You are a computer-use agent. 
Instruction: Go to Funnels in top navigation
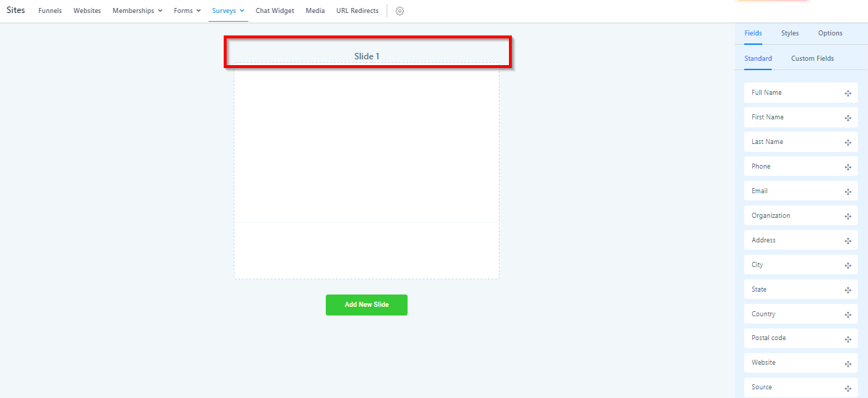pos(50,11)
